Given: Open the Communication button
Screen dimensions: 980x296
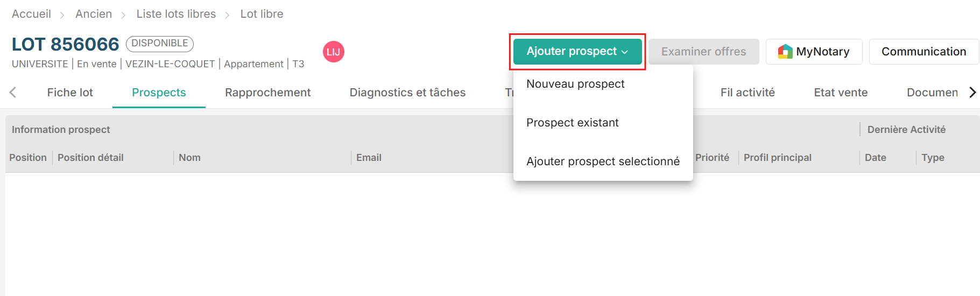Looking at the screenshot, I should click(x=923, y=52).
